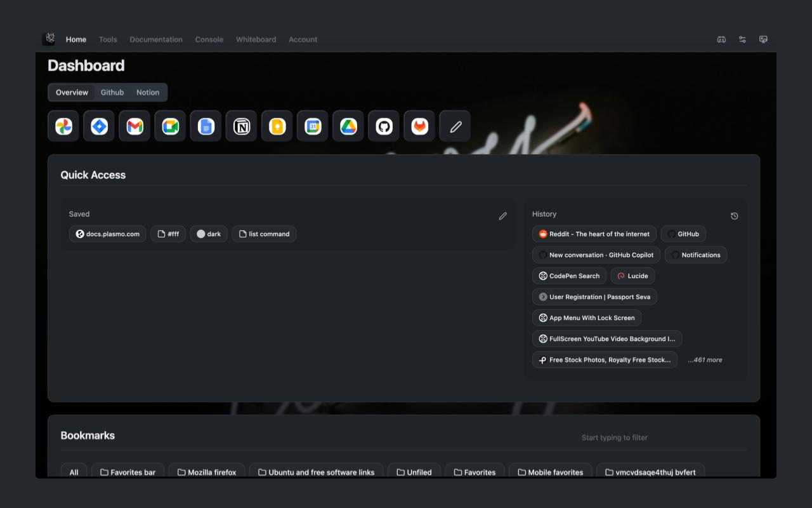This screenshot has height=508, width=812.
Task: Open the GitLab shortcut icon
Action: click(419, 126)
